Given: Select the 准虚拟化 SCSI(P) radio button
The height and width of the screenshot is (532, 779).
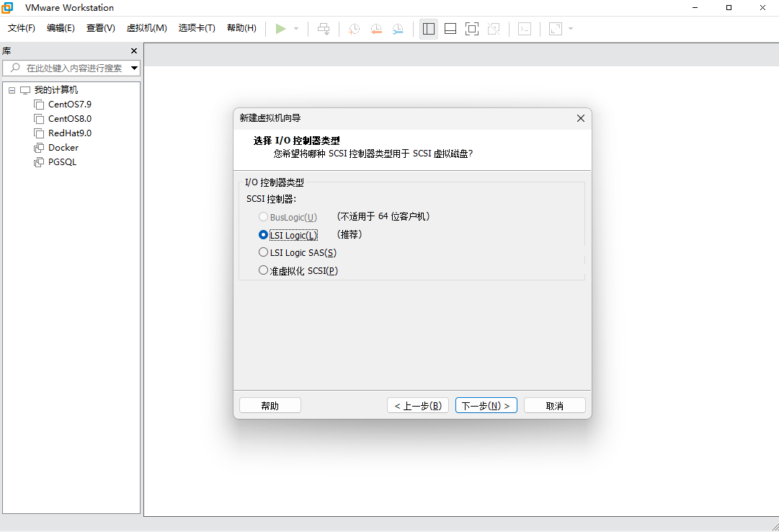Looking at the screenshot, I should click(263, 270).
